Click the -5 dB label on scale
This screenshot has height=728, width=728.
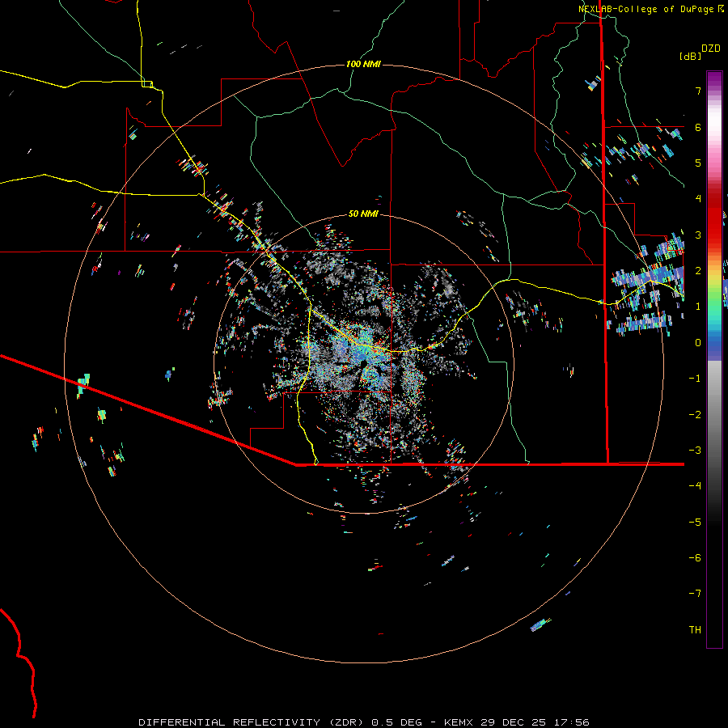point(695,522)
